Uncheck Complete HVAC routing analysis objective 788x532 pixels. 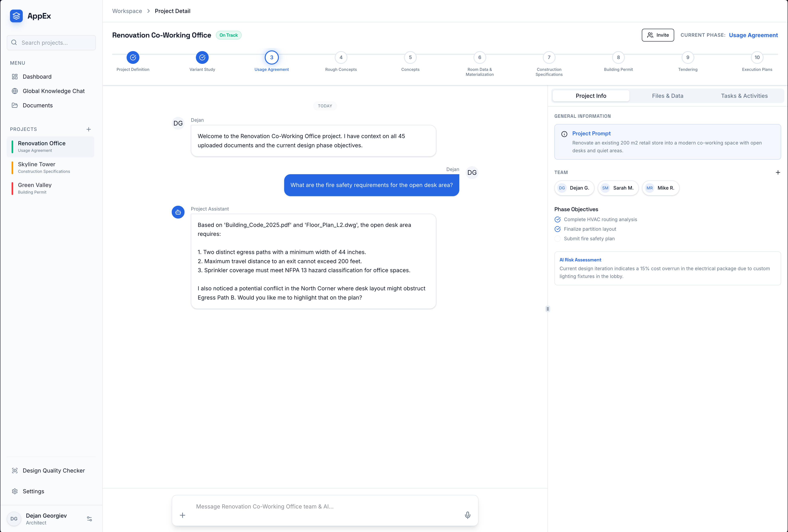pyautogui.click(x=557, y=219)
